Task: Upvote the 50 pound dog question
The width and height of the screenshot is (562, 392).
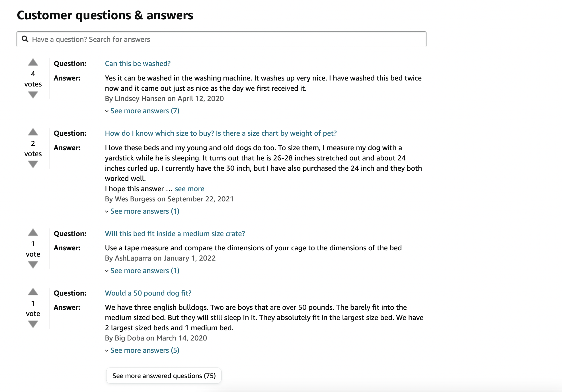Action: point(33,292)
